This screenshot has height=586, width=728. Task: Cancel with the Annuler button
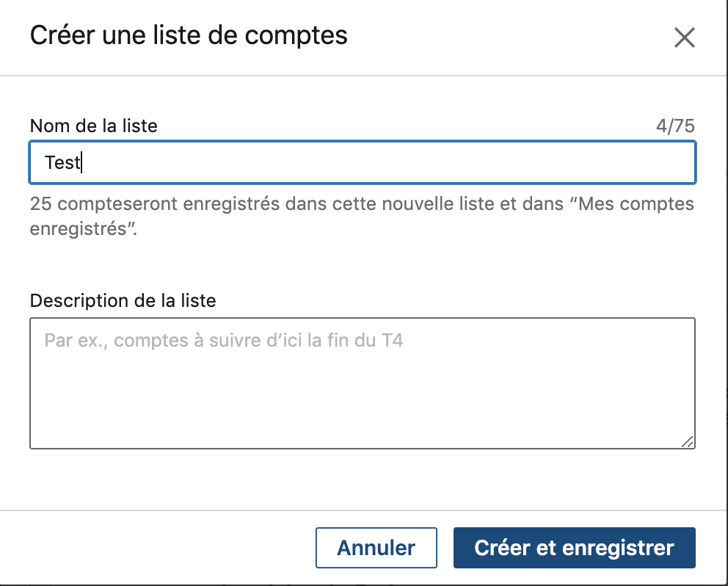coord(376,548)
